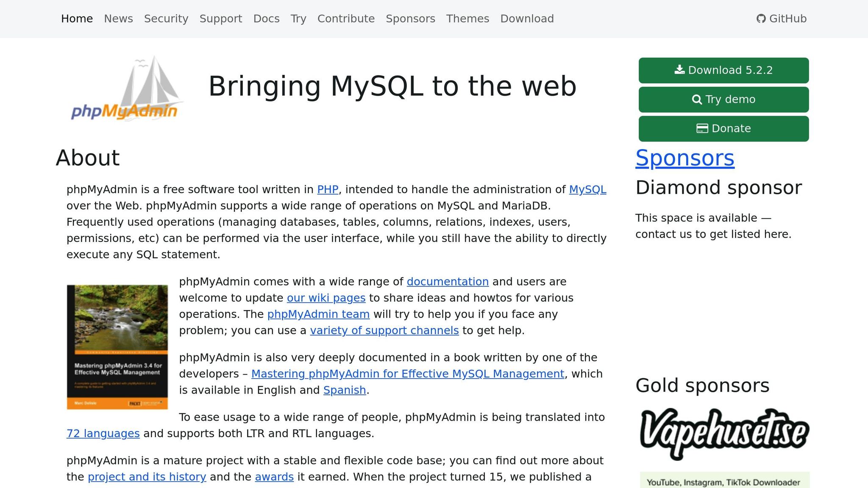Open the YouTube, Instagram, TikTok Downloader banner
The height and width of the screenshot is (488, 868).
point(724,481)
